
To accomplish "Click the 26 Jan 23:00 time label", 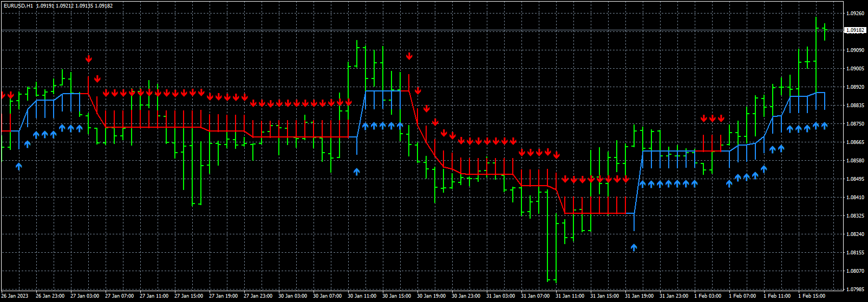I will pyautogui.click(x=50, y=296).
